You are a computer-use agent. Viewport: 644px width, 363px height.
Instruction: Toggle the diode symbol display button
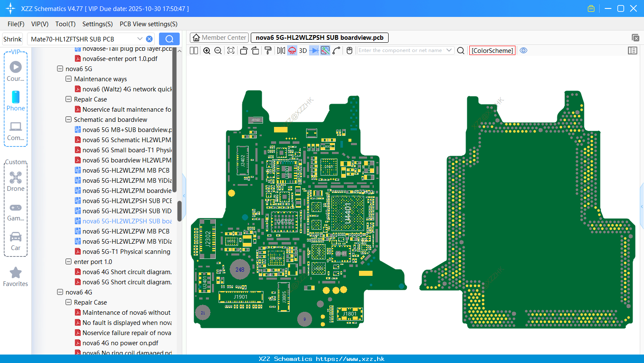coord(314,51)
